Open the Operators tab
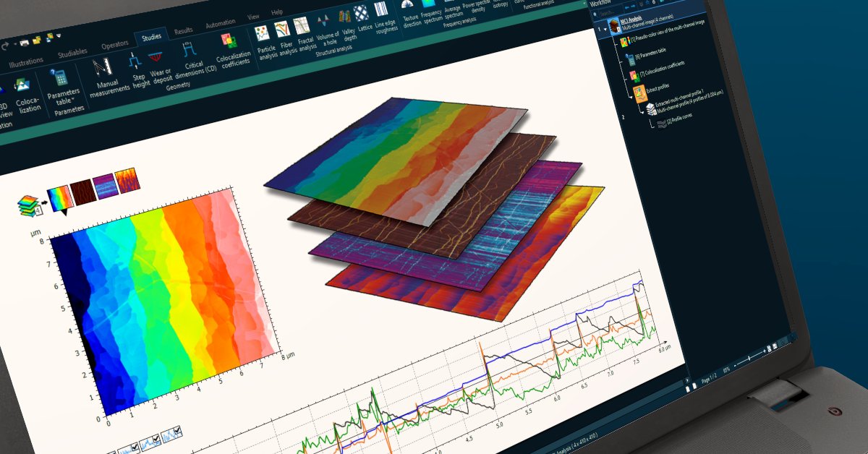 click(x=114, y=45)
